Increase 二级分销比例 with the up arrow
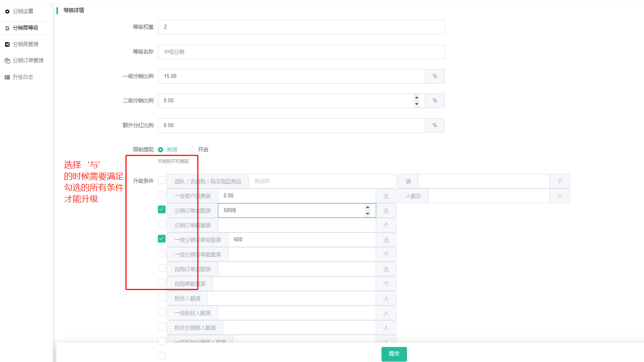The image size is (644, 362). [x=416, y=98]
